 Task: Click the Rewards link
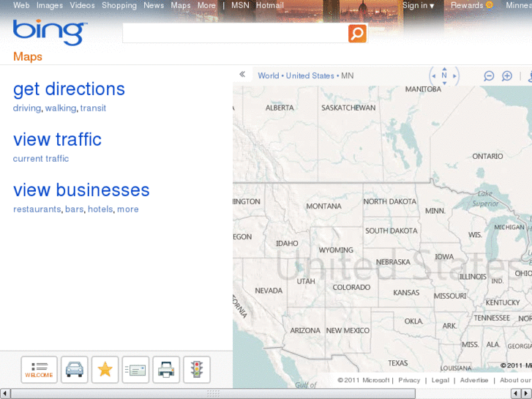coord(467,5)
